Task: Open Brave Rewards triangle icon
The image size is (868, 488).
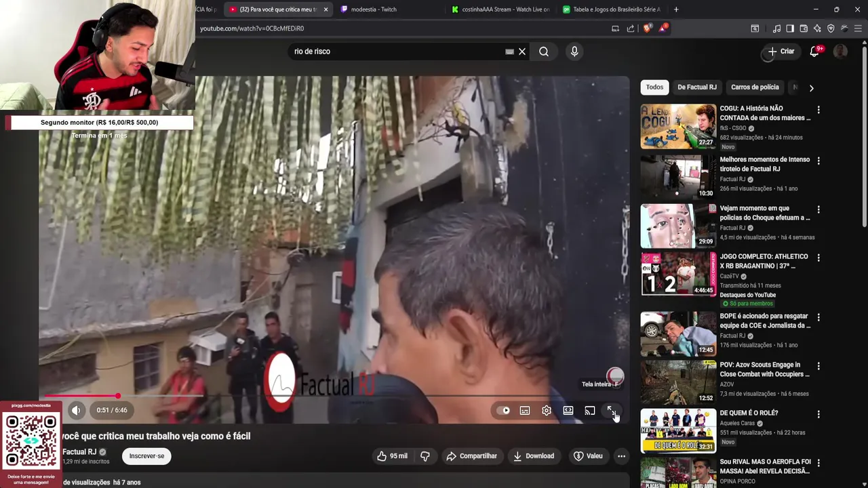Action: coord(663,28)
